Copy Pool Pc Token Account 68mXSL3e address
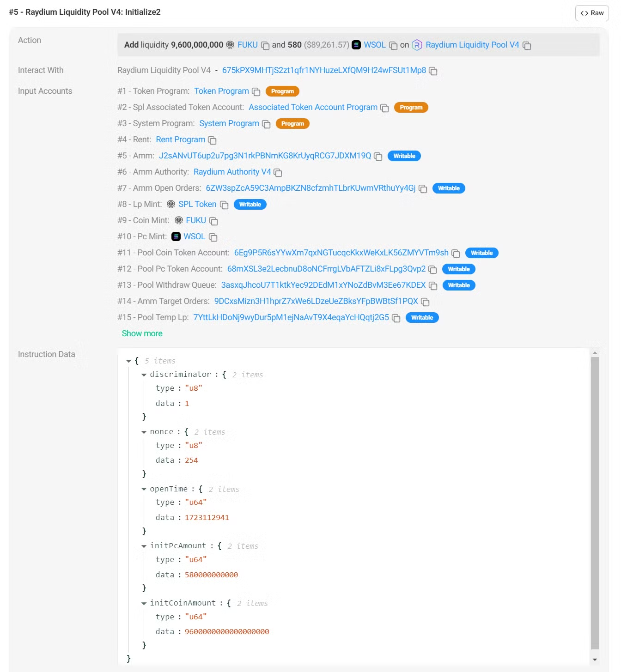Viewport: 621px width, 672px height. (x=432, y=270)
